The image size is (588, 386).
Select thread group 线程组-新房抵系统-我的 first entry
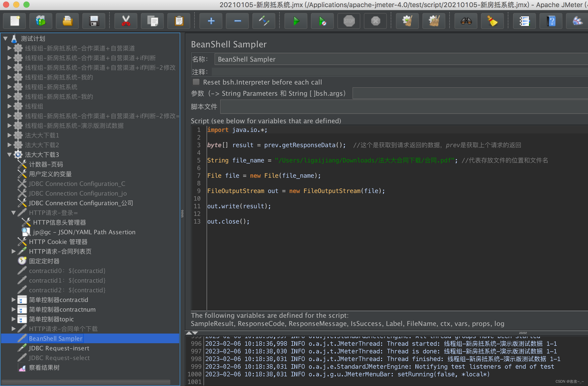tap(59, 77)
